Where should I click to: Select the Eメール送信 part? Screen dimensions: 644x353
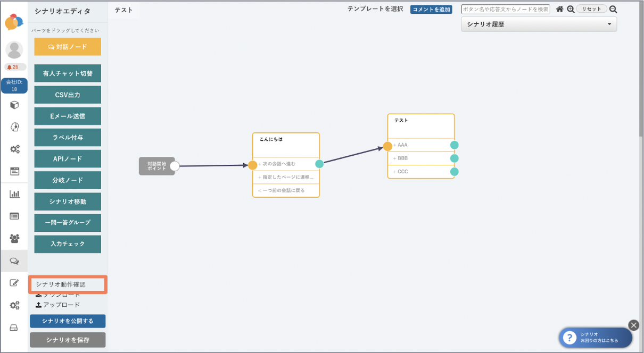[x=68, y=116]
